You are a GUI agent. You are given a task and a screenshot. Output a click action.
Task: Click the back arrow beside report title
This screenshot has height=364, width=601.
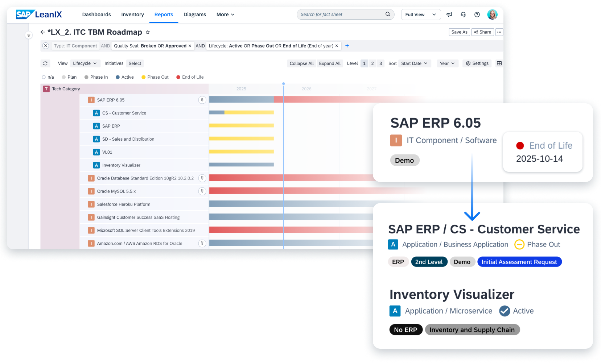click(x=42, y=32)
